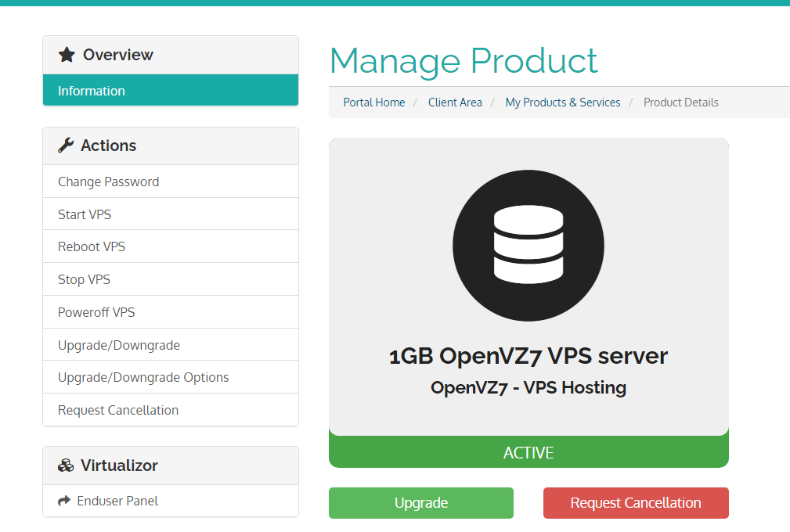
Task: Click the cubes icon beside Virtualizor
Action: point(66,465)
